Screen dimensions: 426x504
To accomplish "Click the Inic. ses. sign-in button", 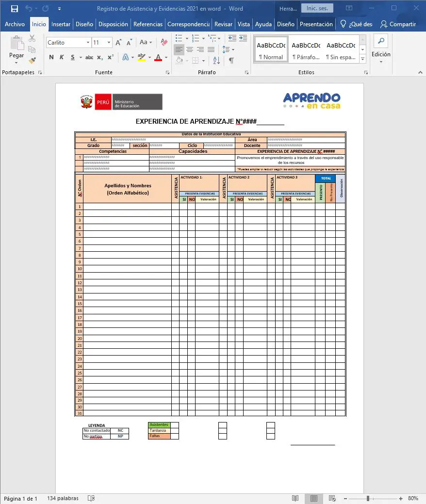I will pos(317,8).
